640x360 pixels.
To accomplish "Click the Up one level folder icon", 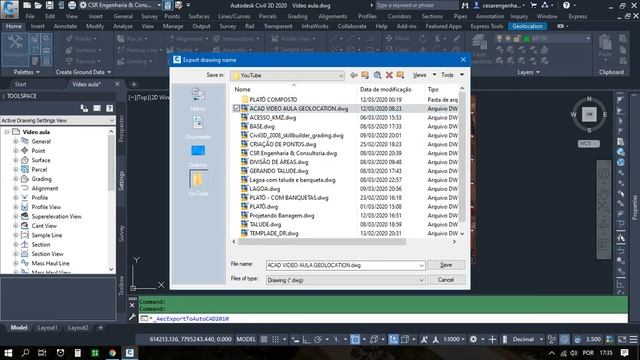I will click(365, 75).
